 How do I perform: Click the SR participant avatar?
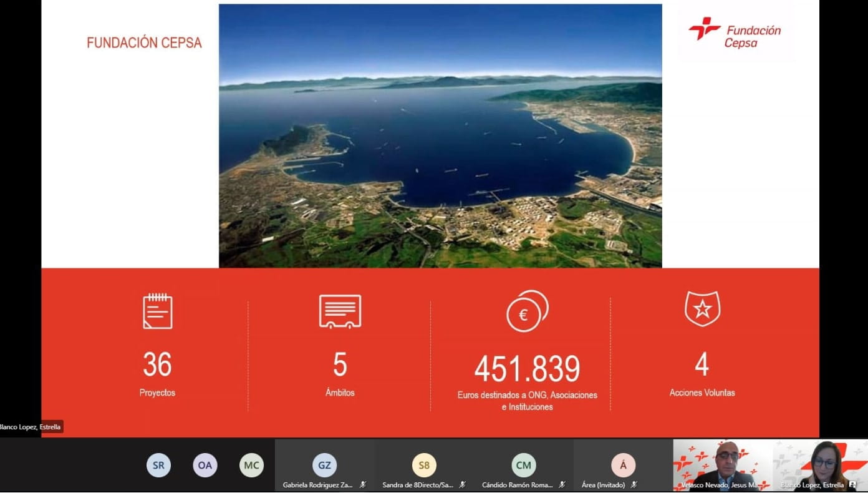pos(158,466)
